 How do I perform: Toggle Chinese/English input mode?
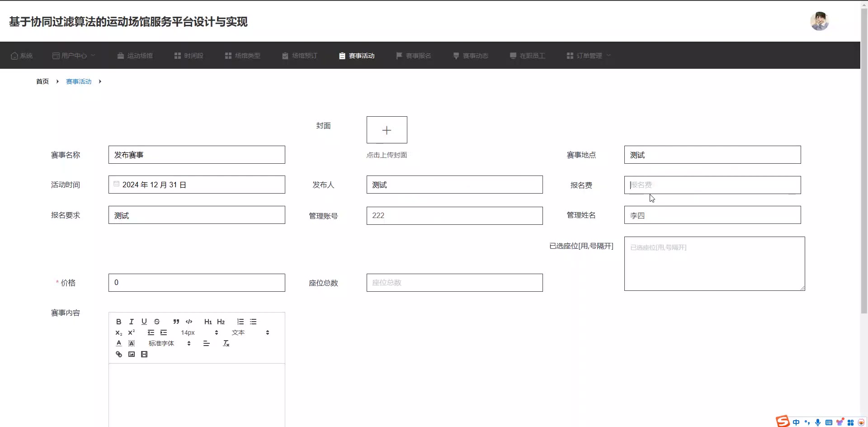click(x=796, y=422)
